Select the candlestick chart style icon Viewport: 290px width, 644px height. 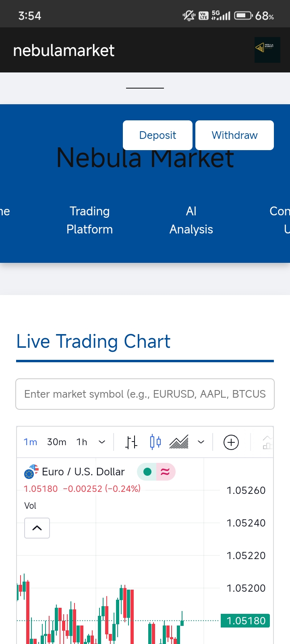coord(155,442)
